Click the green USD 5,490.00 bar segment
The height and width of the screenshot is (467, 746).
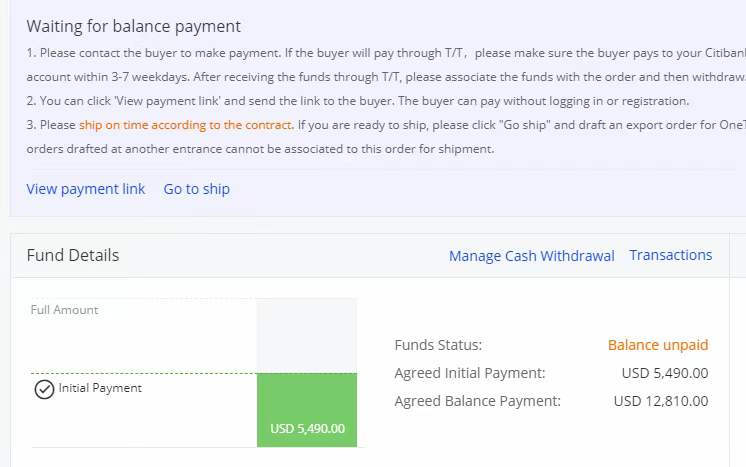tap(307, 410)
